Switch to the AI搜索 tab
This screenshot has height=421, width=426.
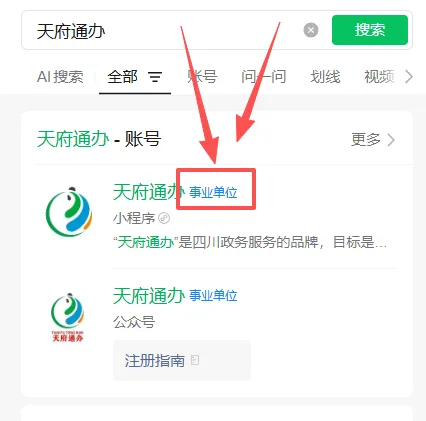coord(60,77)
